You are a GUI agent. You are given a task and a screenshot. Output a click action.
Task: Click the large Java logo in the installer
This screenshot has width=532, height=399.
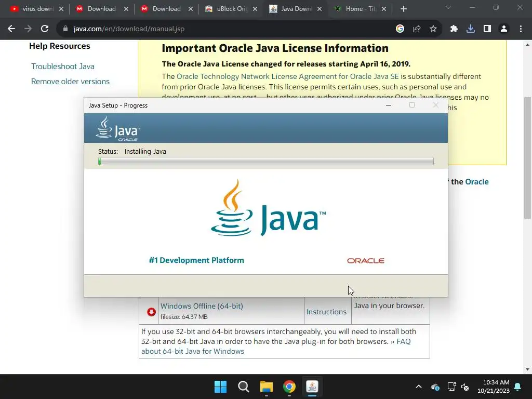click(x=268, y=208)
